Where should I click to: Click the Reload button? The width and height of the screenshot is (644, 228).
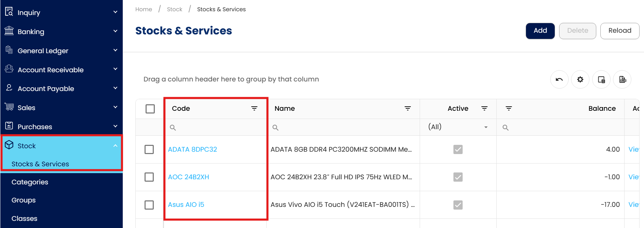coord(619,31)
